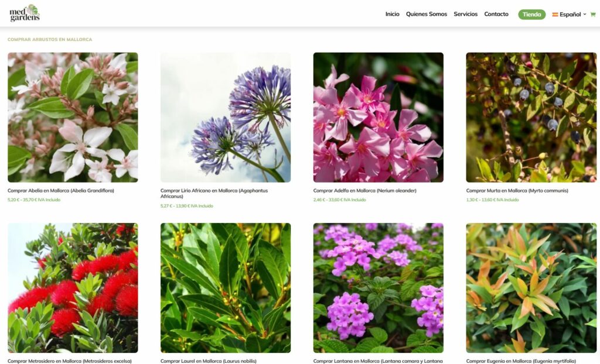Click the med gardens logo
Image resolution: width=600 pixels, height=364 pixels.
click(25, 13)
